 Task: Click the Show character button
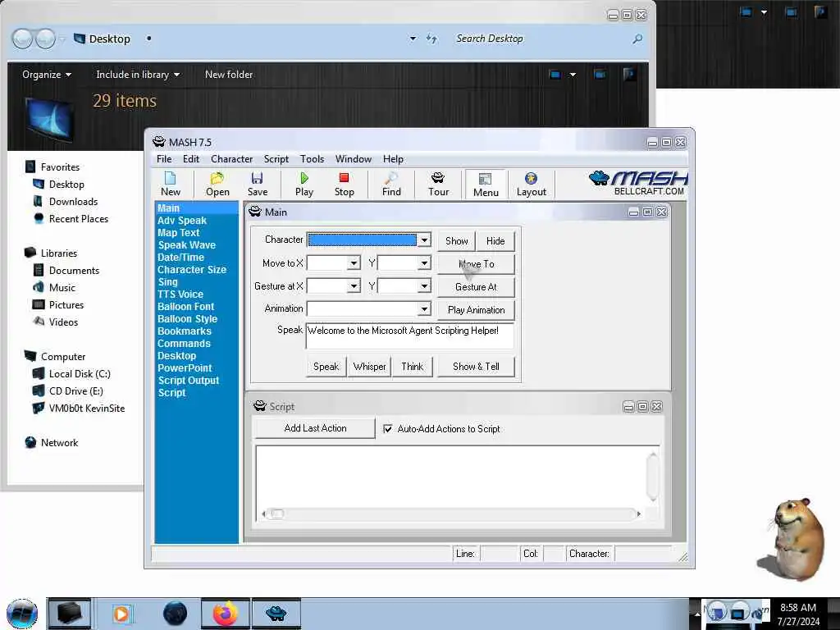[x=456, y=241]
